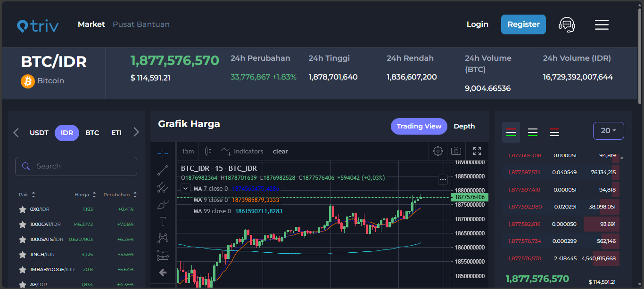Enter fullscreen chart mode
This screenshot has width=644, height=289.
(477, 151)
